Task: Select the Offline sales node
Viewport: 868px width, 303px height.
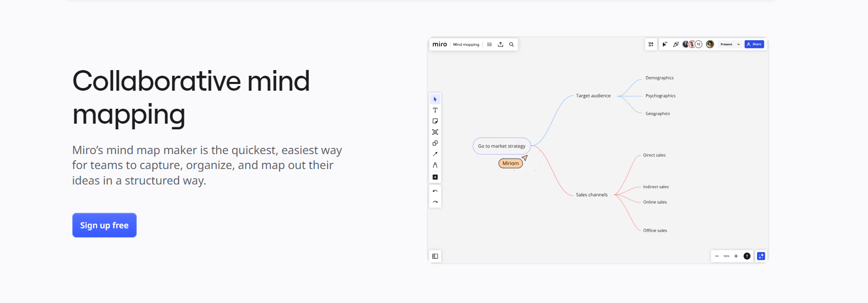Action: coord(655,231)
